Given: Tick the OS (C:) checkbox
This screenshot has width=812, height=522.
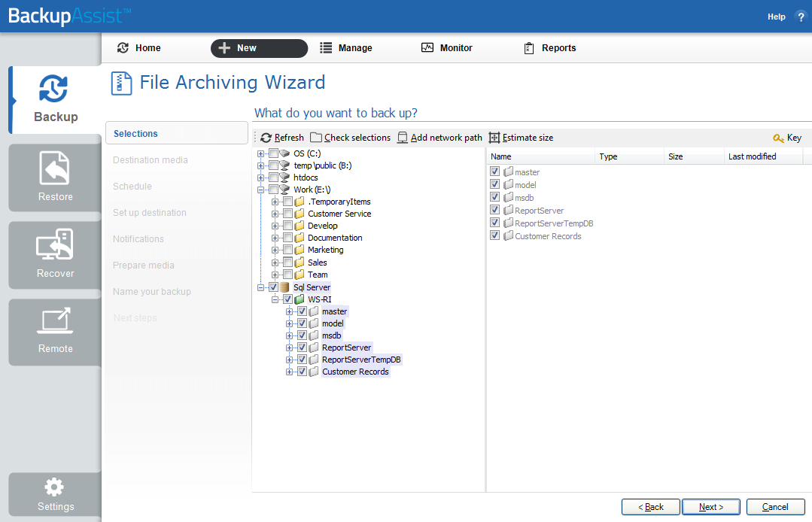Looking at the screenshot, I should [273, 153].
